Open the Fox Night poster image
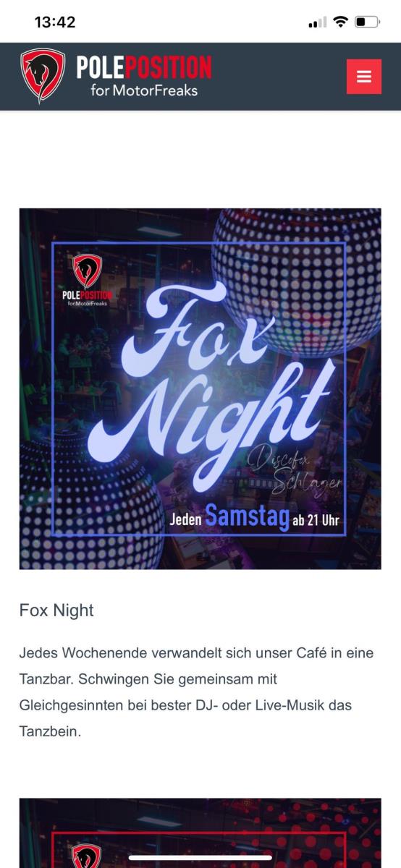 coord(200,388)
